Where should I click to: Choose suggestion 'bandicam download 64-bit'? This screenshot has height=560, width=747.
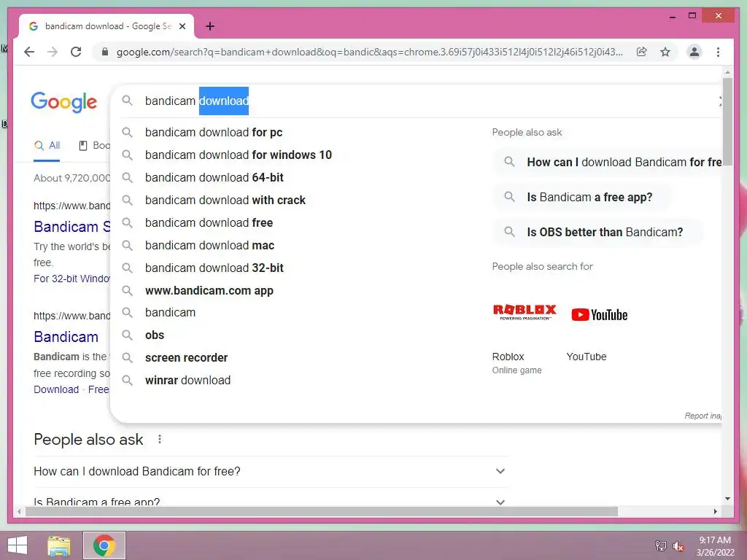pyautogui.click(x=214, y=178)
